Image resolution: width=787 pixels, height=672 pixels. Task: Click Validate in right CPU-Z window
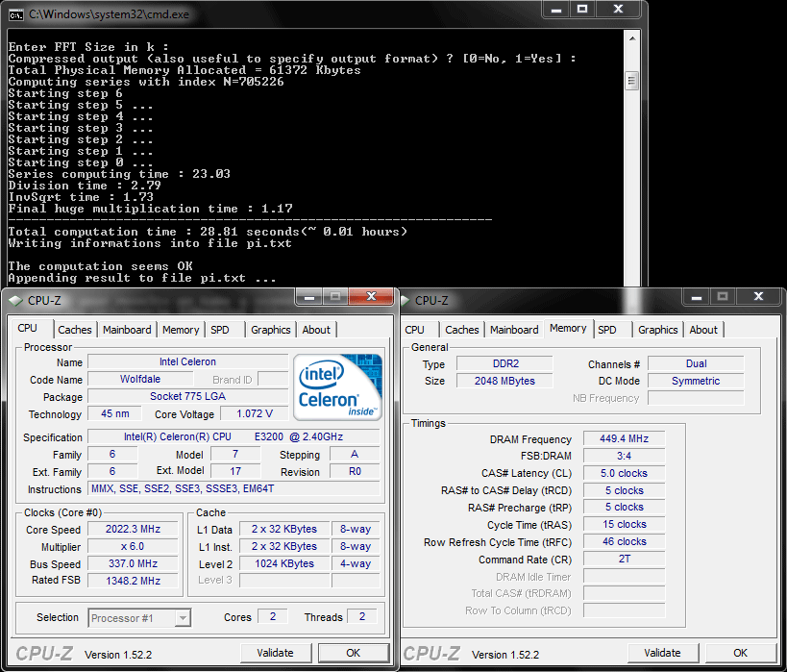662,653
